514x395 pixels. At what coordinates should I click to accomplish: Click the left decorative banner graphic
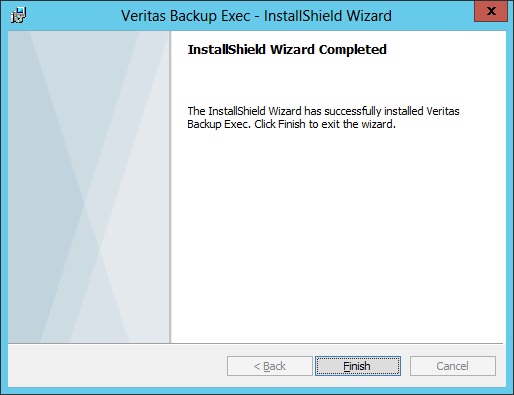89,187
